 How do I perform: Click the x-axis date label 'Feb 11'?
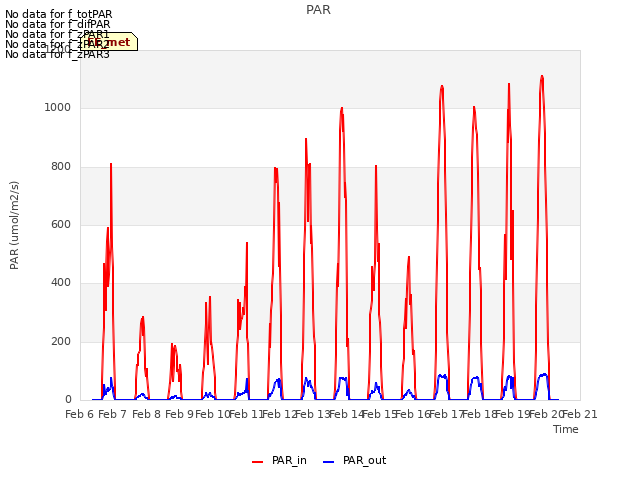pyautogui.click(x=246, y=415)
